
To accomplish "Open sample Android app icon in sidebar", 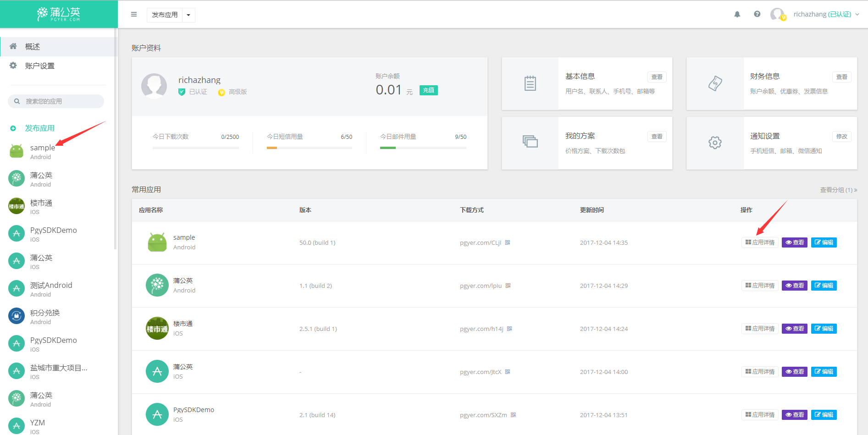I will pyautogui.click(x=17, y=151).
